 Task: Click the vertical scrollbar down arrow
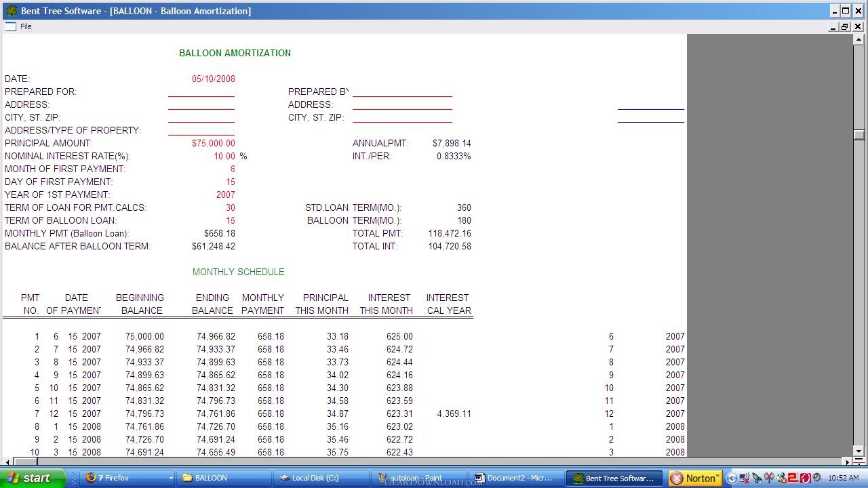click(x=859, y=451)
